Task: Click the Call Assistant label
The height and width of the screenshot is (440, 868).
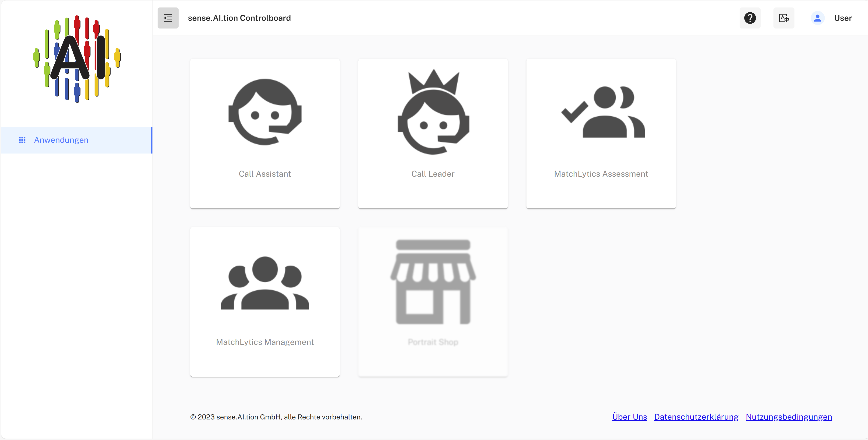Action: (265, 174)
